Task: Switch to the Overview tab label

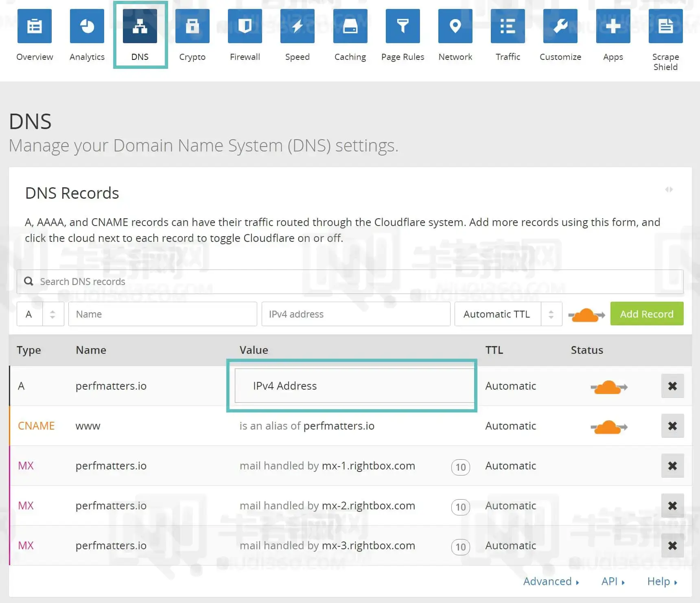Action: pyautogui.click(x=35, y=57)
